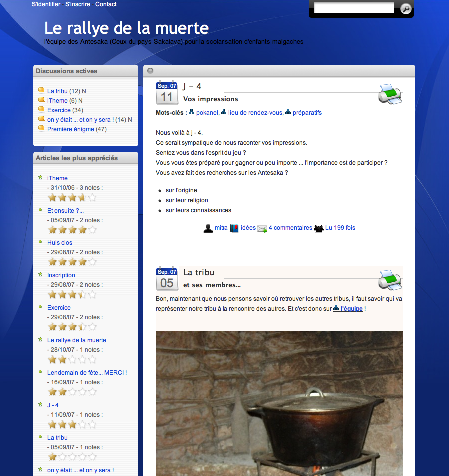Viewport: 449px width, 476px height.
Task: Open Exercice (34) active discussion
Action: 59,110
